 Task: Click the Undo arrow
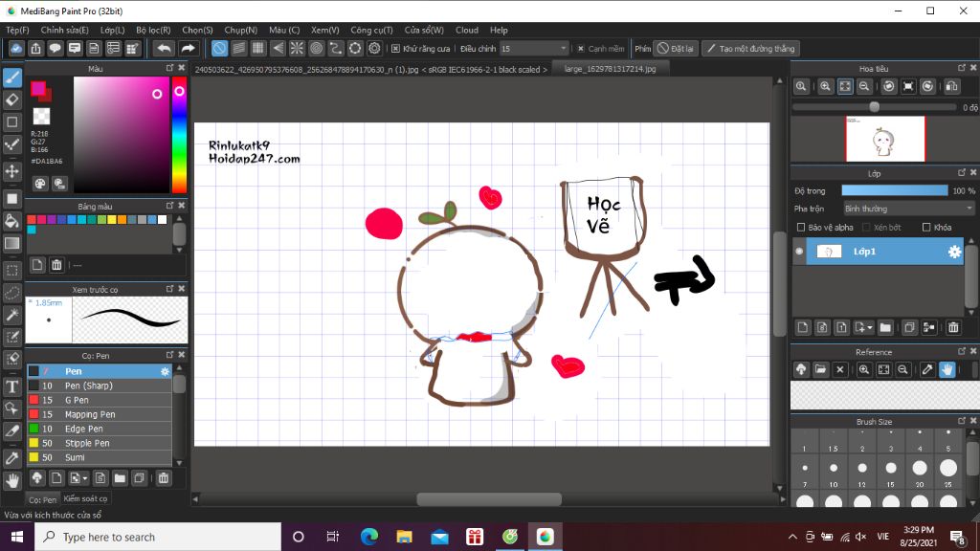164,48
